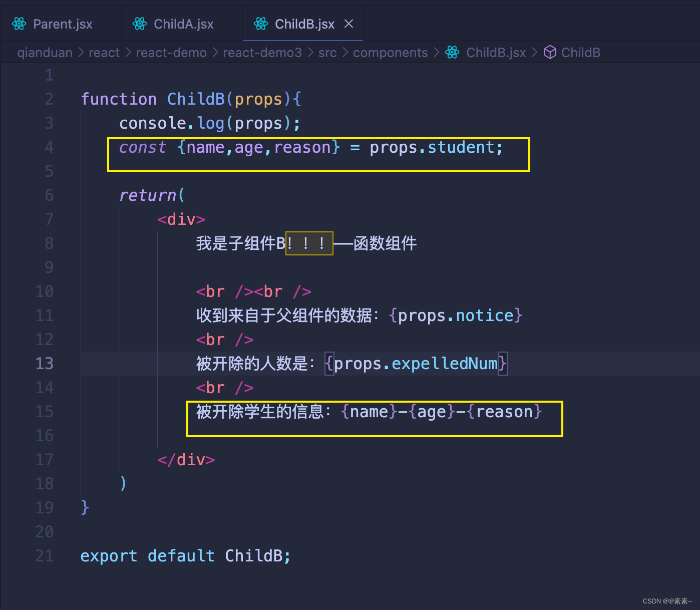This screenshot has height=610, width=700.
Task: Click the cube symbol icon in breadcrumb
Action: 550,52
